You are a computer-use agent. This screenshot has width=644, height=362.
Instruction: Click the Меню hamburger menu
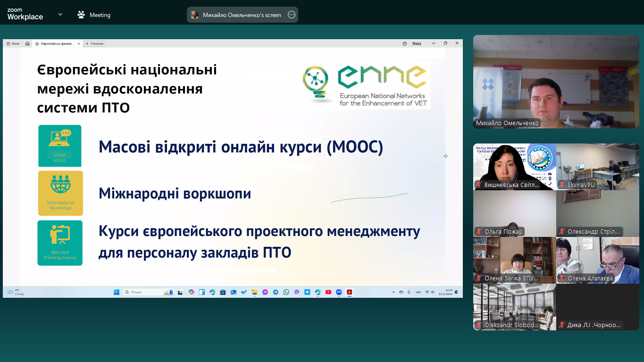[x=13, y=43]
